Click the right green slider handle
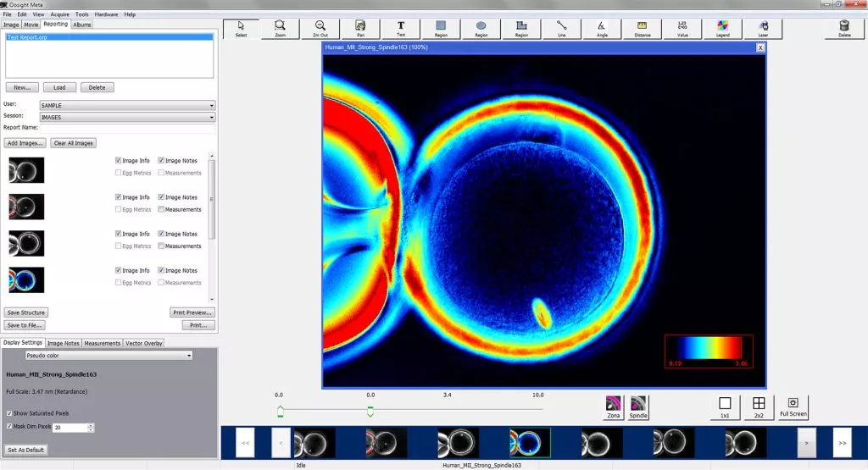Viewport: 868px width, 470px height. pyautogui.click(x=370, y=412)
